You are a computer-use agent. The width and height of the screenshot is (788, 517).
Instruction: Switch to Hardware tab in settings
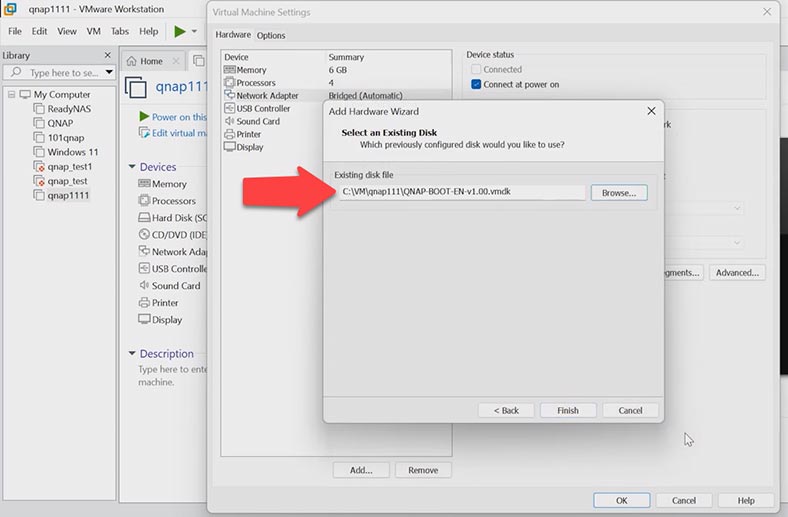(233, 35)
